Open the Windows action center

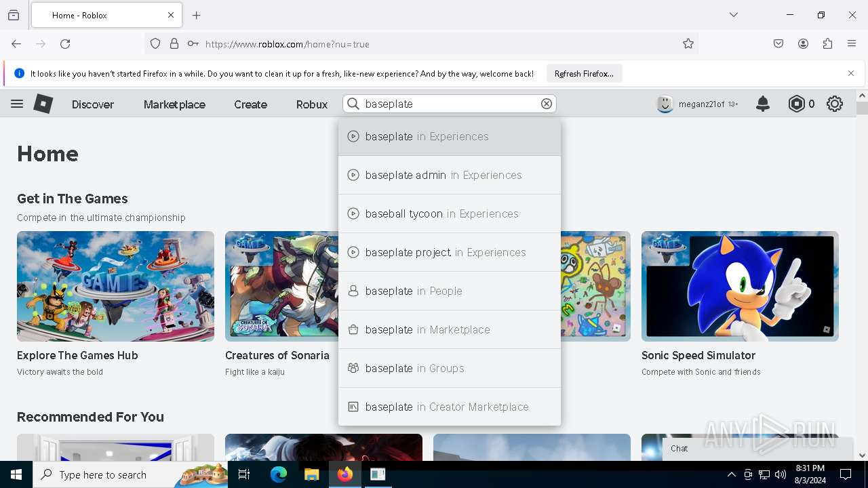pyautogui.click(x=846, y=474)
